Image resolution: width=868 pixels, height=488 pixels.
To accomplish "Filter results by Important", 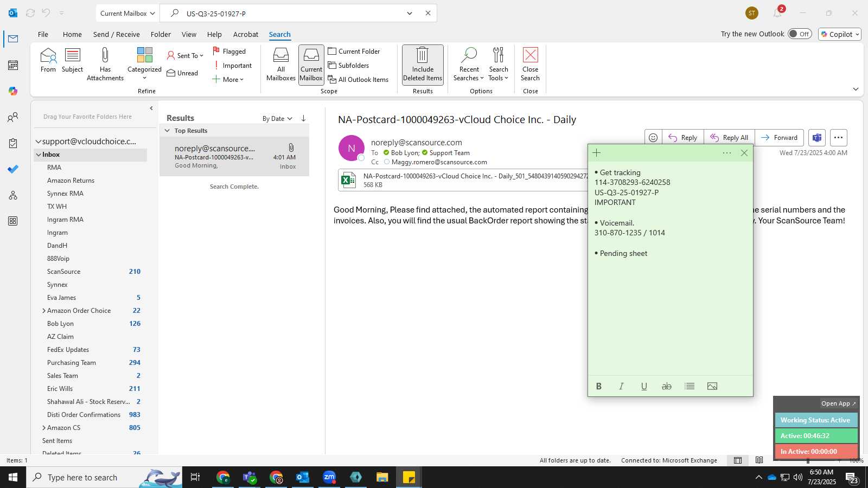I will point(232,66).
